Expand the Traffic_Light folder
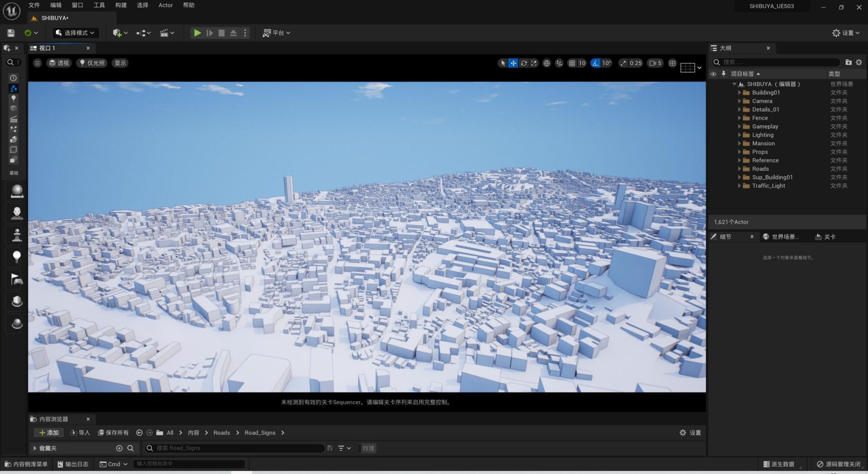Viewport: 868px width, 474px height. tap(739, 186)
